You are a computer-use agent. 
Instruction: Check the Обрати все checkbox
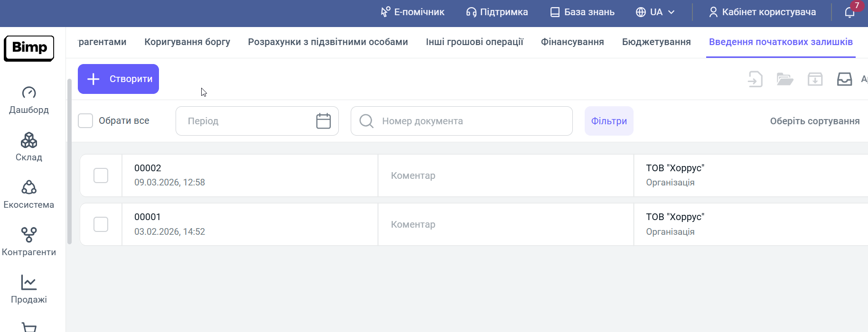tap(85, 121)
